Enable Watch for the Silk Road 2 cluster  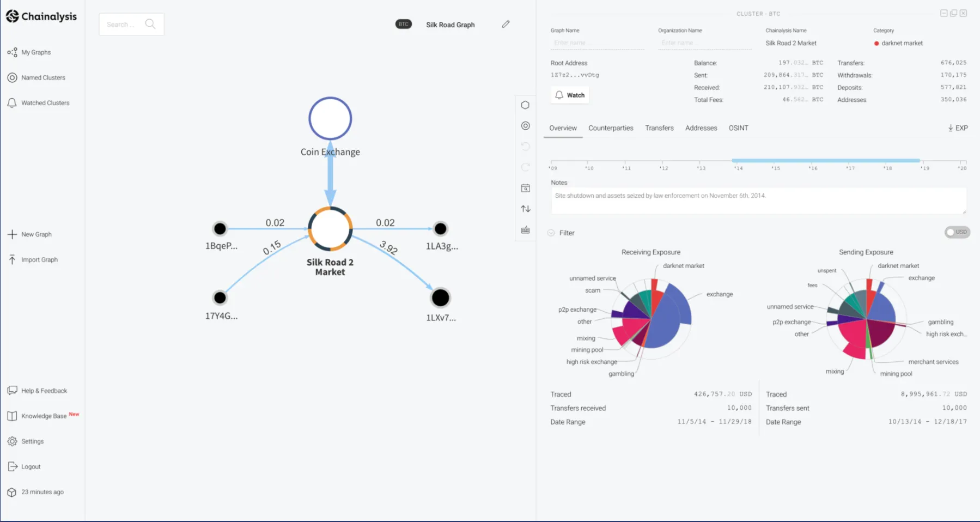click(x=569, y=94)
